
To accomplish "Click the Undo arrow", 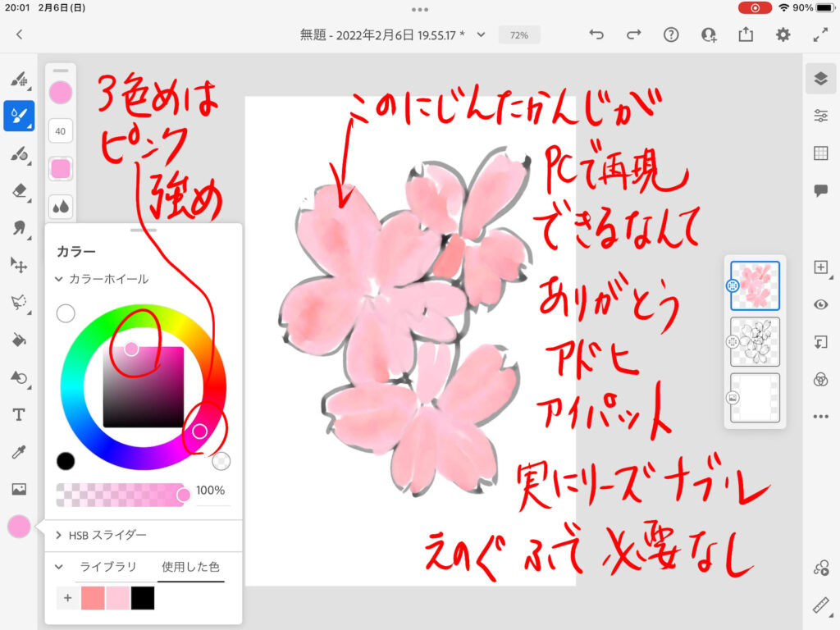I will pos(596,34).
